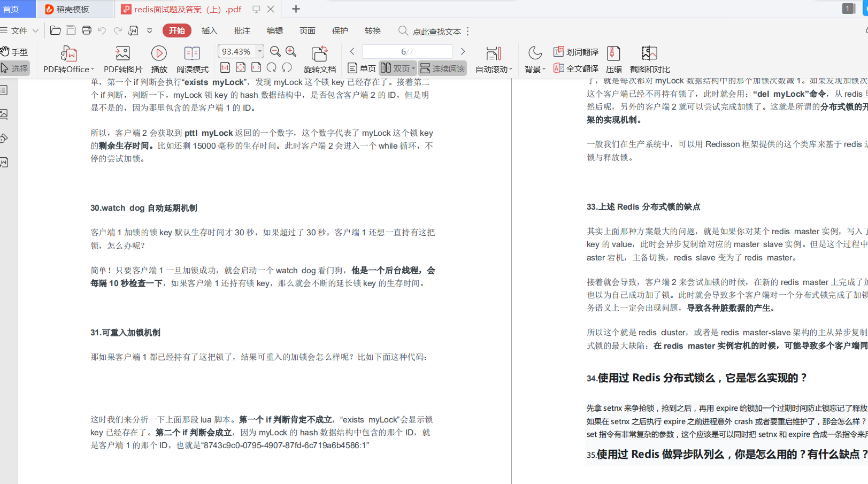868x484 pixels.
Task: Go to the next page arrow
Action: (463, 51)
